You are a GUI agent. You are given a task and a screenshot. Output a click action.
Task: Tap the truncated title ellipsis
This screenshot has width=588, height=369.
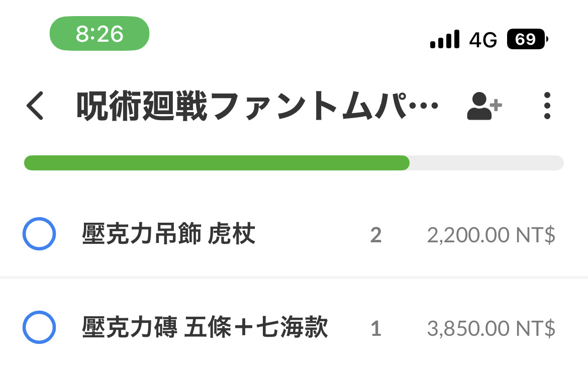pyautogui.click(x=424, y=106)
